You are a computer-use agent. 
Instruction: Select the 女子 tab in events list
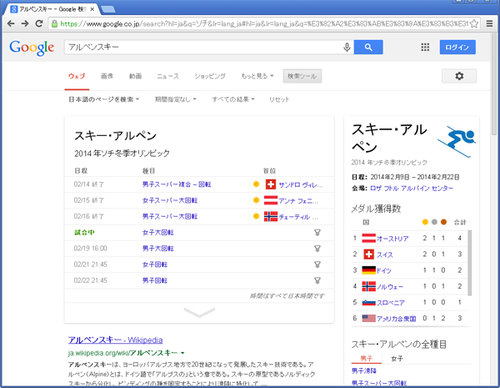(x=397, y=359)
